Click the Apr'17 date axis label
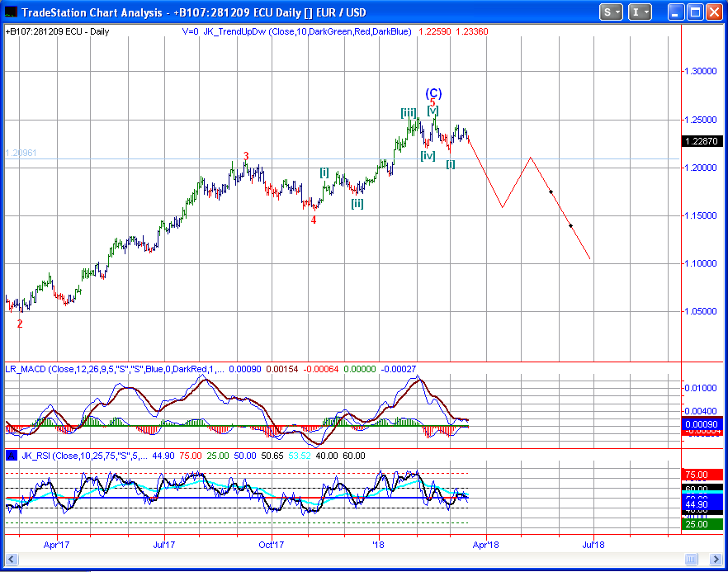The height and width of the screenshot is (572, 728). [x=57, y=543]
